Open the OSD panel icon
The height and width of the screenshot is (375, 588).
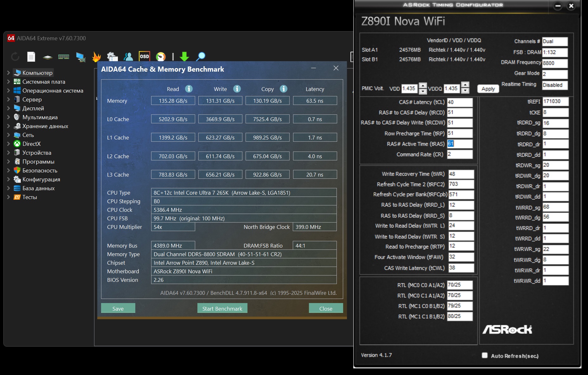pos(144,56)
